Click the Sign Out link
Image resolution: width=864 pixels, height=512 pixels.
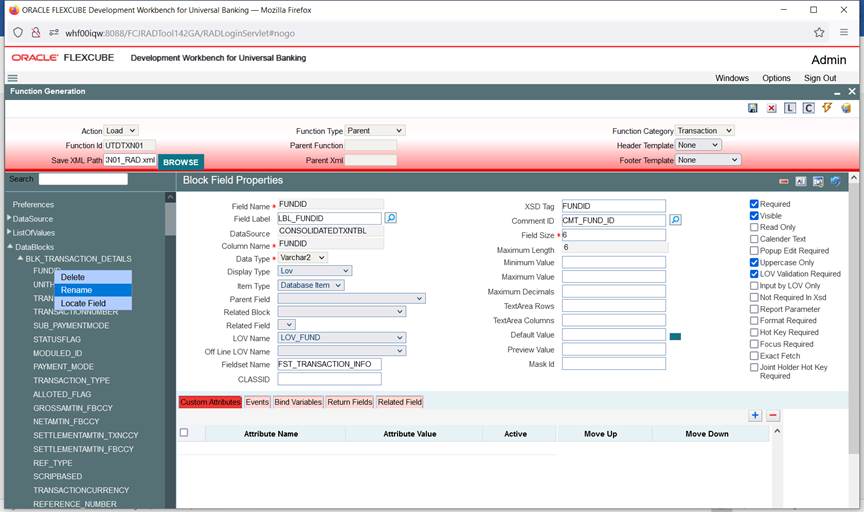(x=820, y=78)
